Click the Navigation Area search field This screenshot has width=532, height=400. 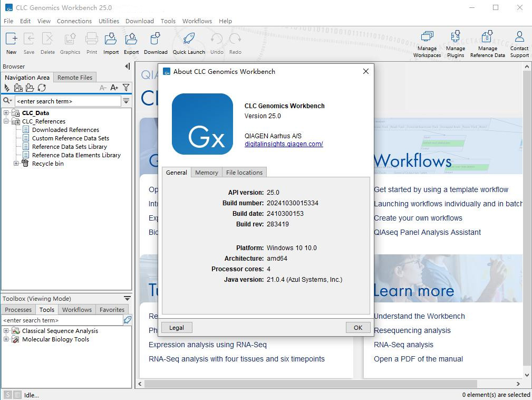[68, 101]
